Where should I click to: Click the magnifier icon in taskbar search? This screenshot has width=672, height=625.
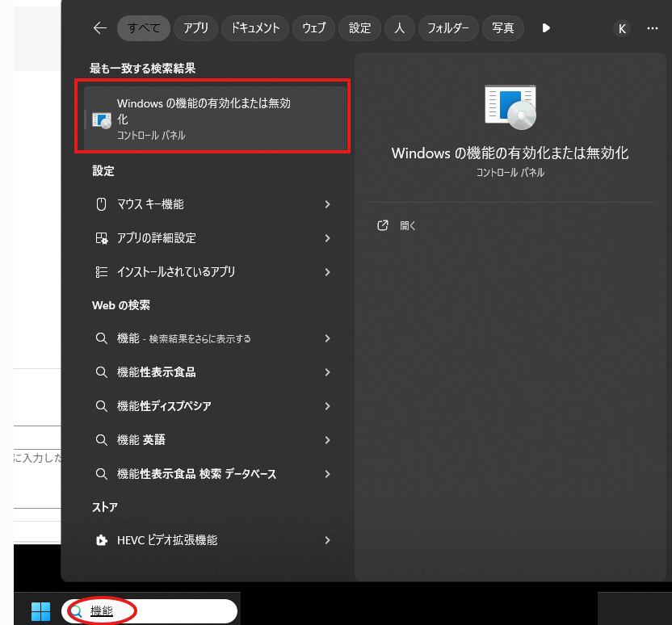pyautogui.click(x=76, y=611)
